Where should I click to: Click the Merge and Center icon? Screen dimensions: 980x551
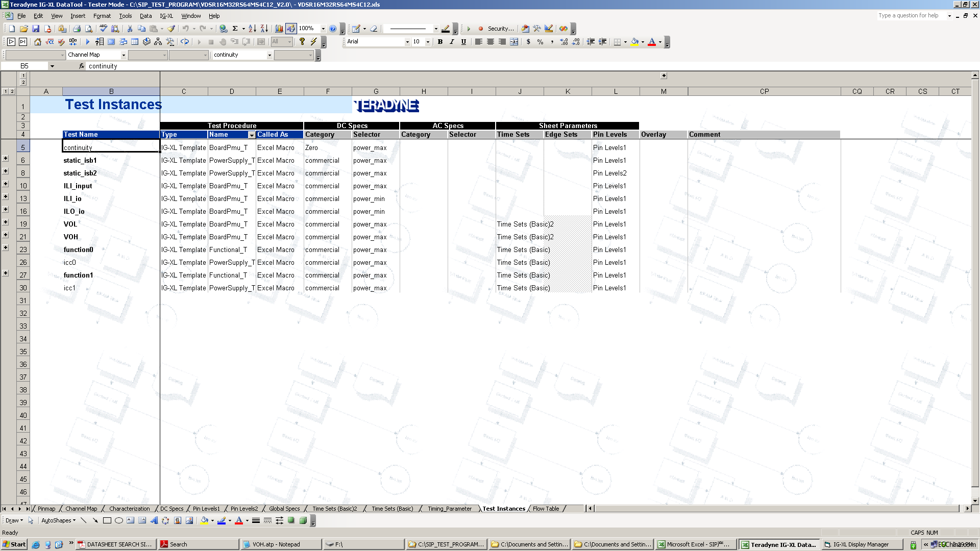(x=514, y=42)
